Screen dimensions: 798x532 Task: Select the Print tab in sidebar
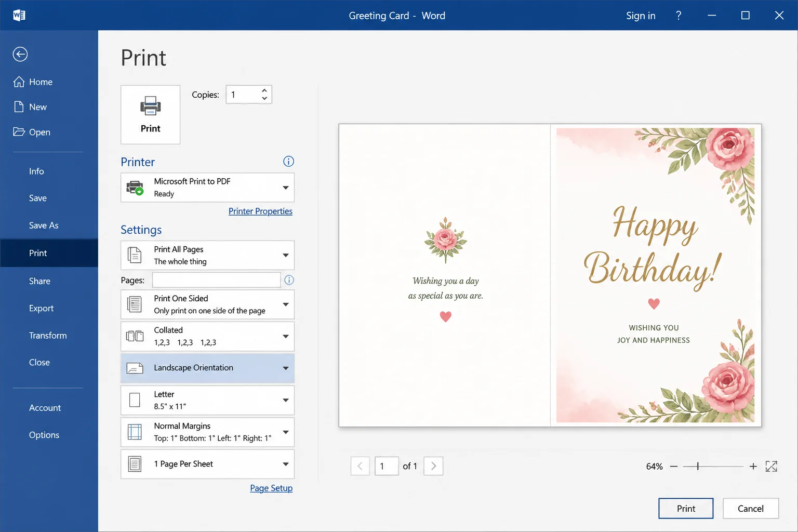click(x=49, y=253)
